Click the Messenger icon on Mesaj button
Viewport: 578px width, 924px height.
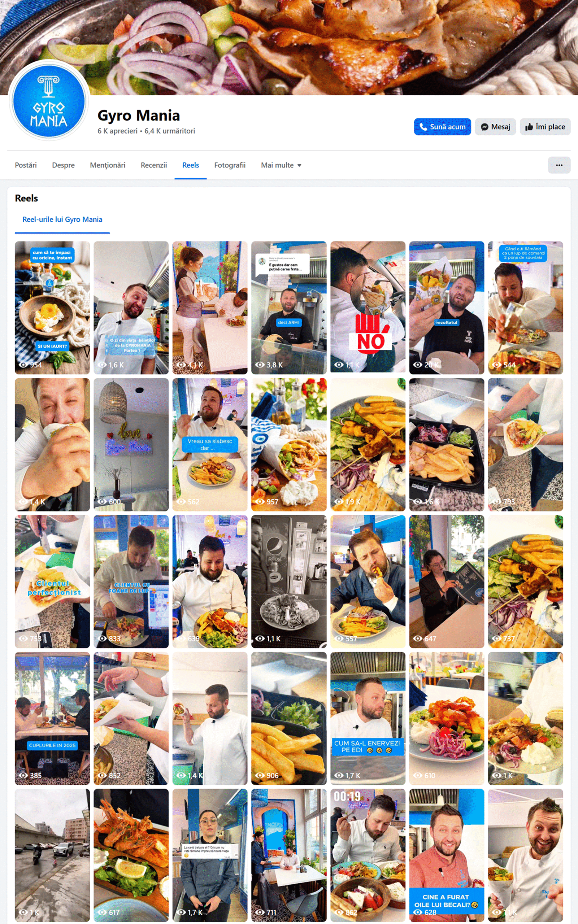tap(484, 127)
